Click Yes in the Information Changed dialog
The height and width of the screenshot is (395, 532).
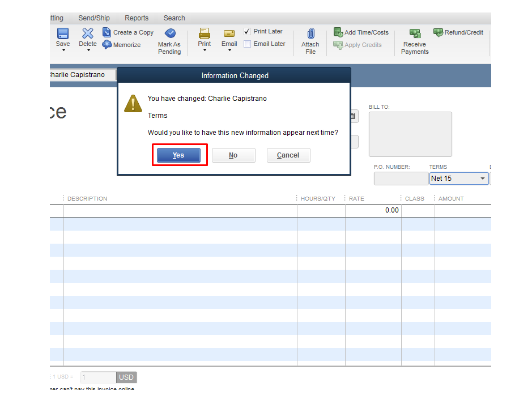tap(179, 155)
